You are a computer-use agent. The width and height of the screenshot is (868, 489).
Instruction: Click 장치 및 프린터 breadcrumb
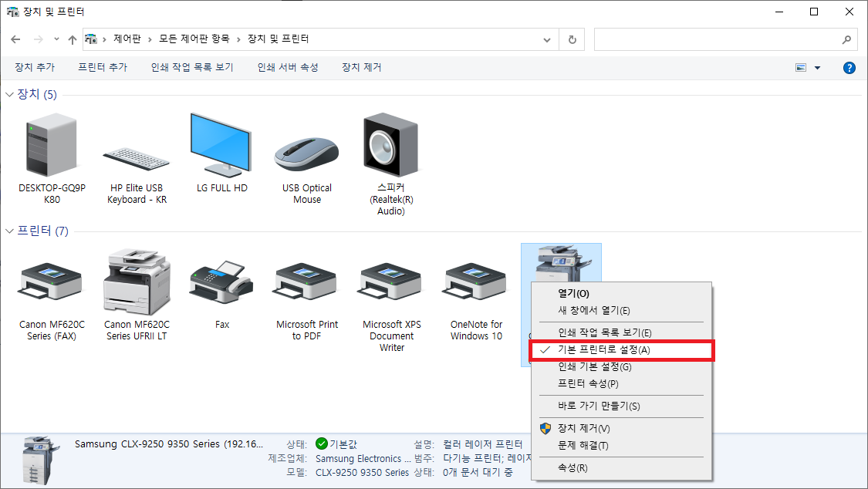tap(278, 39)
